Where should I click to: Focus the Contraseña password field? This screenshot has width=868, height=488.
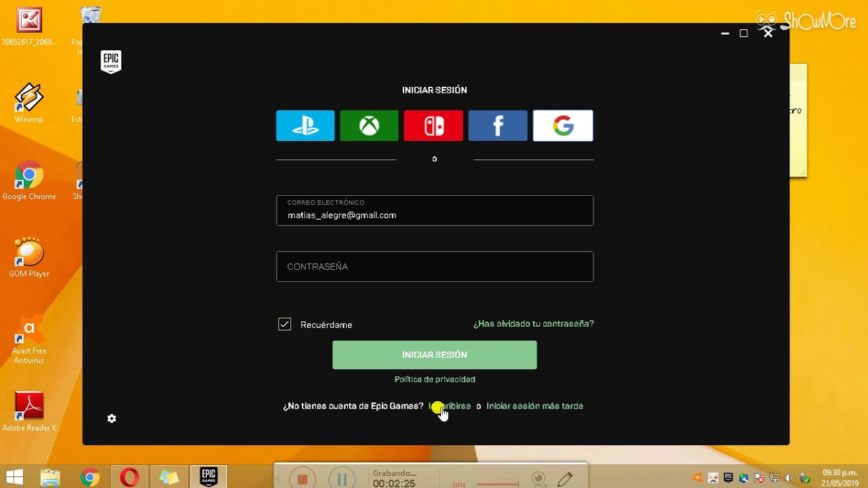435,266
